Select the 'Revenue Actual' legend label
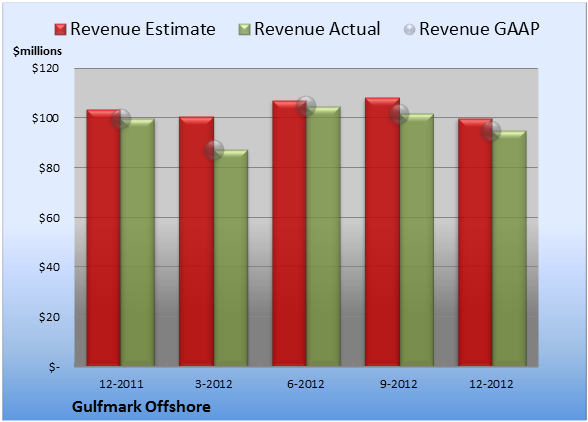 tap(317, 29)
